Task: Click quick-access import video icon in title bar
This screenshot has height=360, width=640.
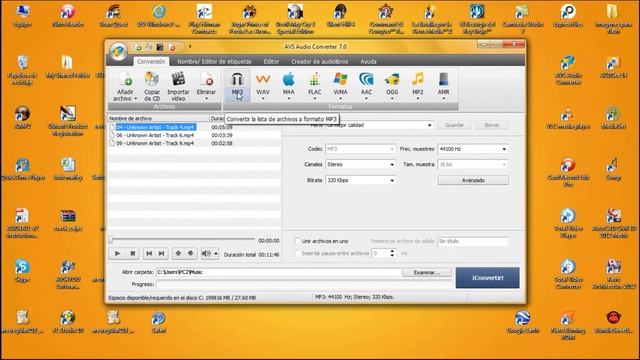Action: point(160,47)
